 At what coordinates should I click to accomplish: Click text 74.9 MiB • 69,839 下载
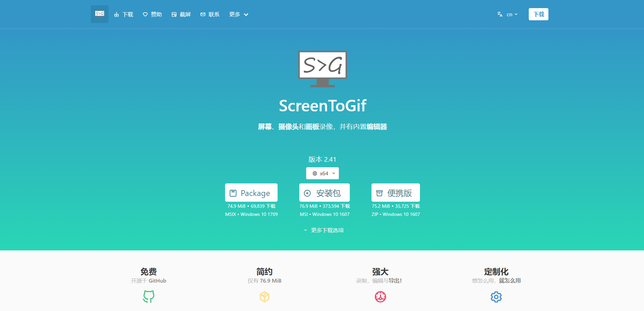[x=251, y=206]
